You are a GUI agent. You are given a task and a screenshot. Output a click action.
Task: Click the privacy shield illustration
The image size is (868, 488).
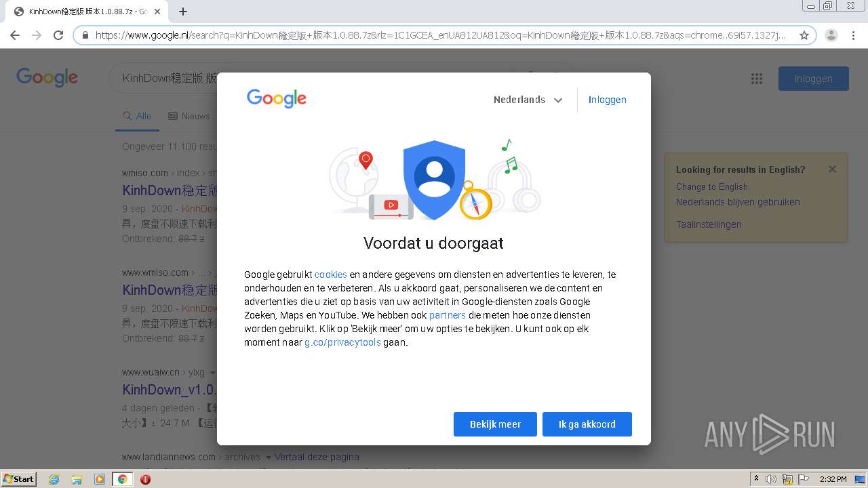435,180
